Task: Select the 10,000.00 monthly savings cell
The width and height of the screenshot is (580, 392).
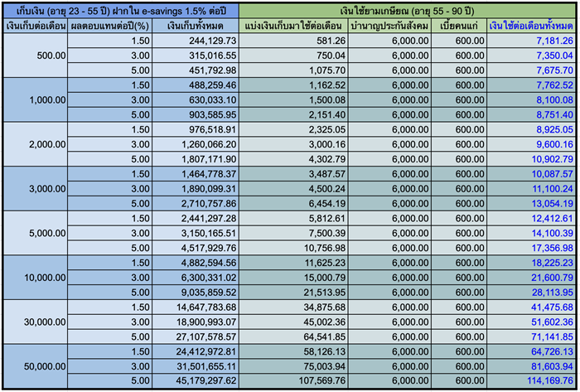Action: [x=34, y=277]
